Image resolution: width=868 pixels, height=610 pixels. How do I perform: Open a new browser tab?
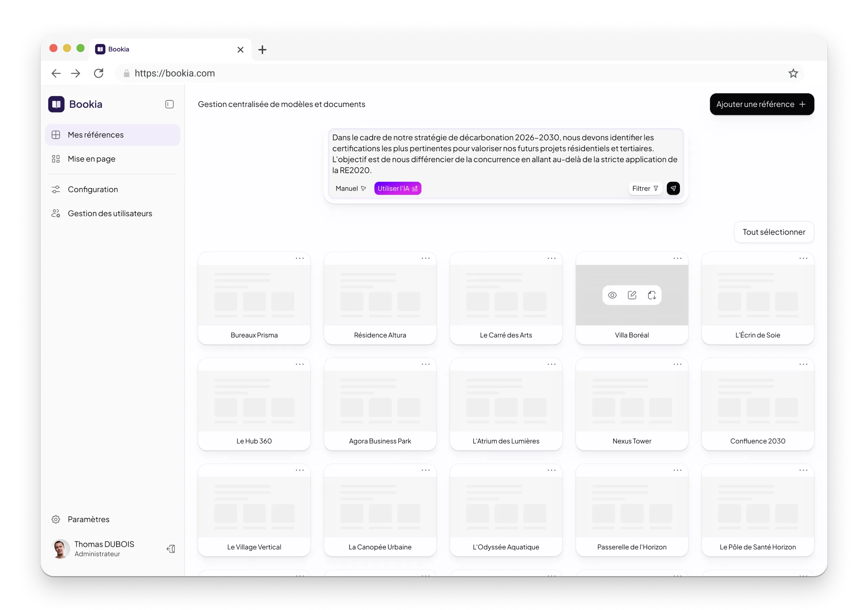coord(262,49)
